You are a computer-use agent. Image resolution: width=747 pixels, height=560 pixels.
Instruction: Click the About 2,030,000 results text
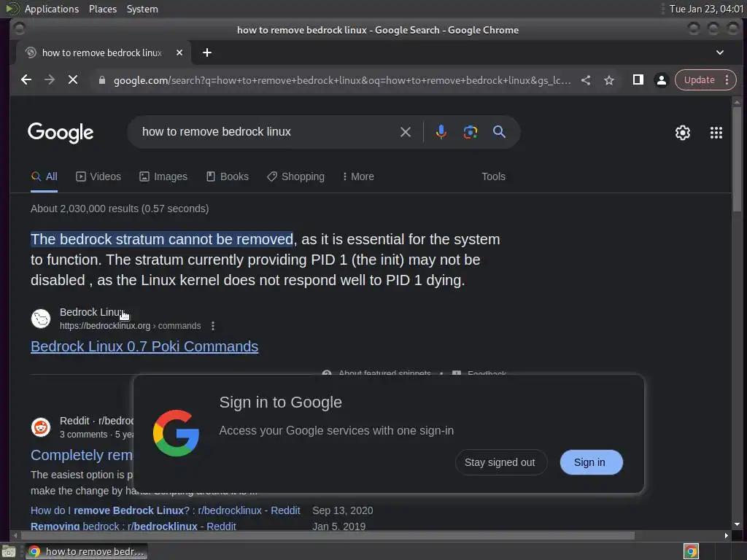120,209
